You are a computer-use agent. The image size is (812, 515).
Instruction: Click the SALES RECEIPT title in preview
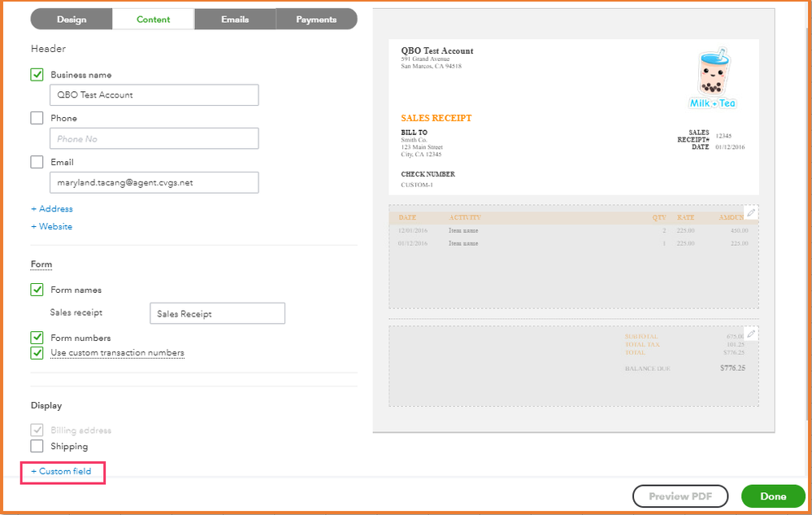click(x=436, y=118)
